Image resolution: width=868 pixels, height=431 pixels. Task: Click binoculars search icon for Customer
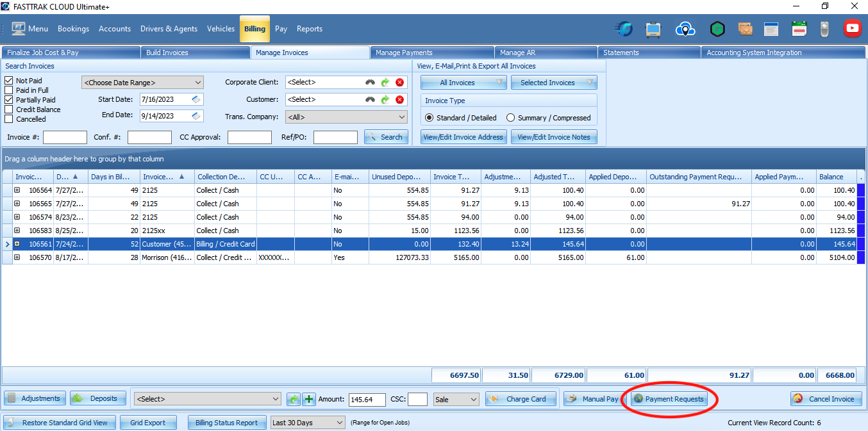tap(370, 99)
